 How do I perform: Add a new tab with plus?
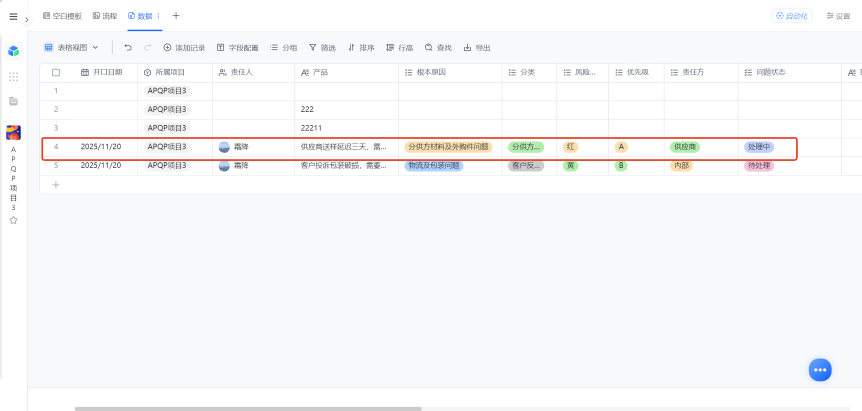coord(176,15)
